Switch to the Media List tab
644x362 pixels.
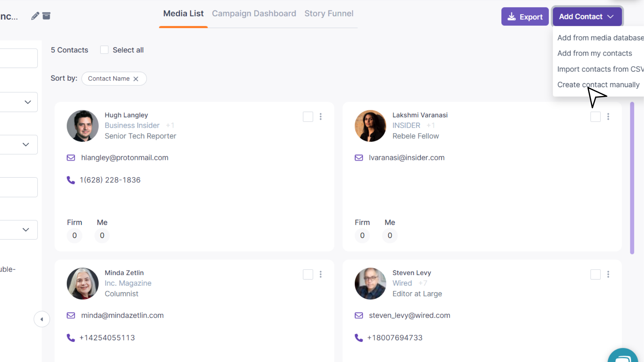click(183, 13)
